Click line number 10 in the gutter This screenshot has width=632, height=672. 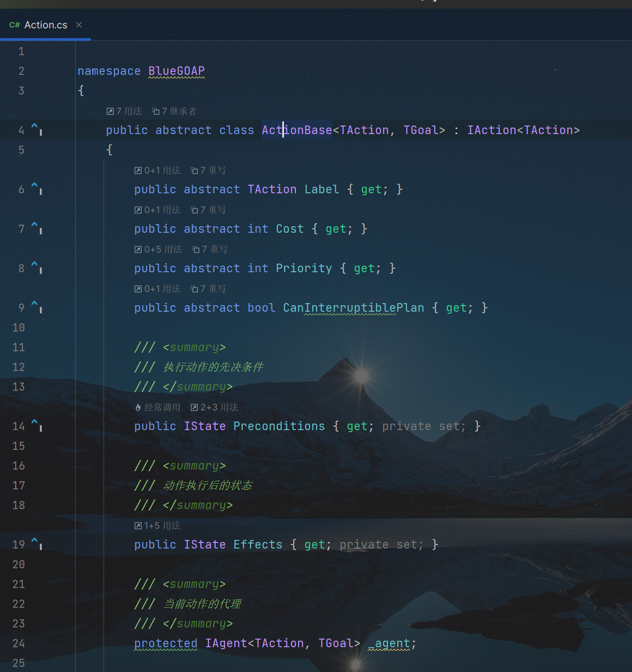[19, 327]
